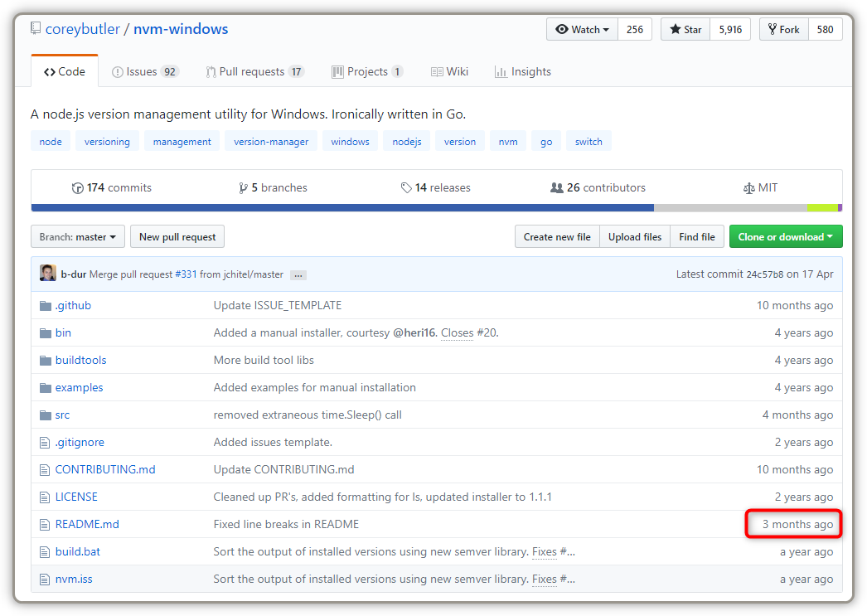Click the version-manager topic tag

click(271, 142)
